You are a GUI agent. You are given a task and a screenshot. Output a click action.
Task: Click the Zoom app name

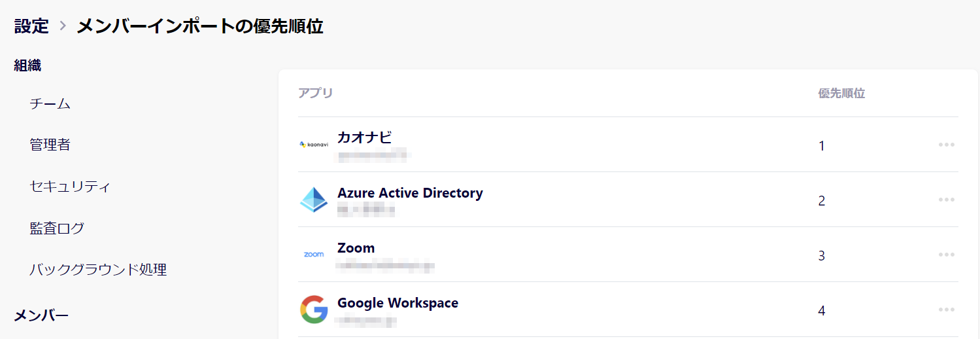[x=356, y=248]
